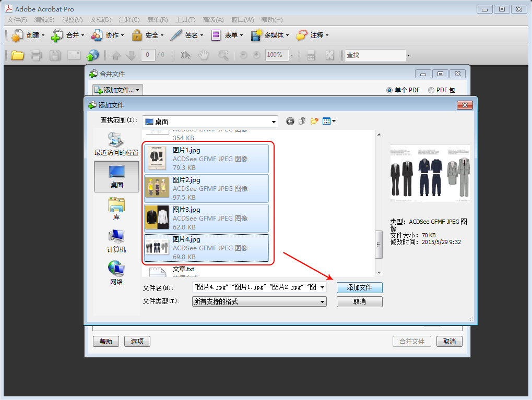Select 网络 in the places sidebar

[116, 273]
